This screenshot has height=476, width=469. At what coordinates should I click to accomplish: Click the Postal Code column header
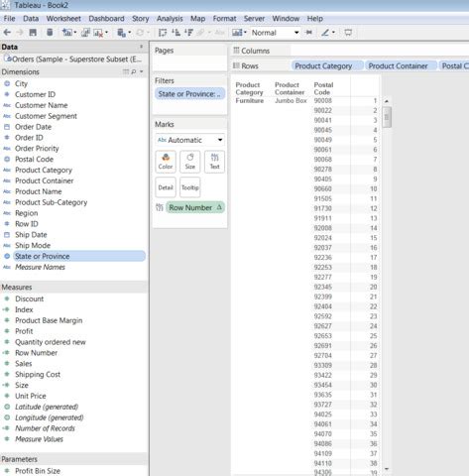click(323, 88)
